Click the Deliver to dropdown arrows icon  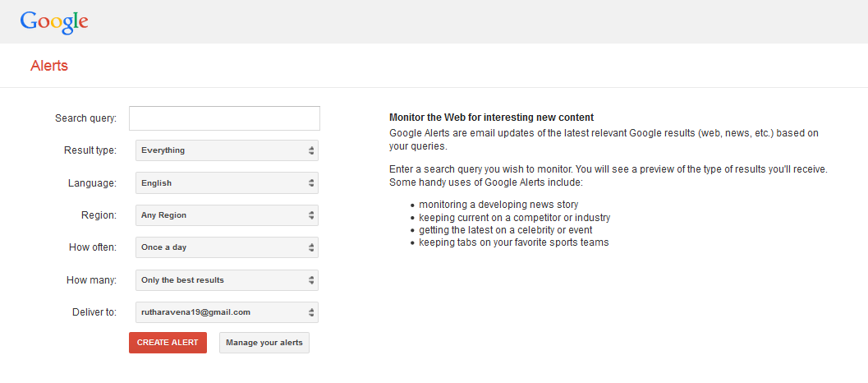click(311, 312)
